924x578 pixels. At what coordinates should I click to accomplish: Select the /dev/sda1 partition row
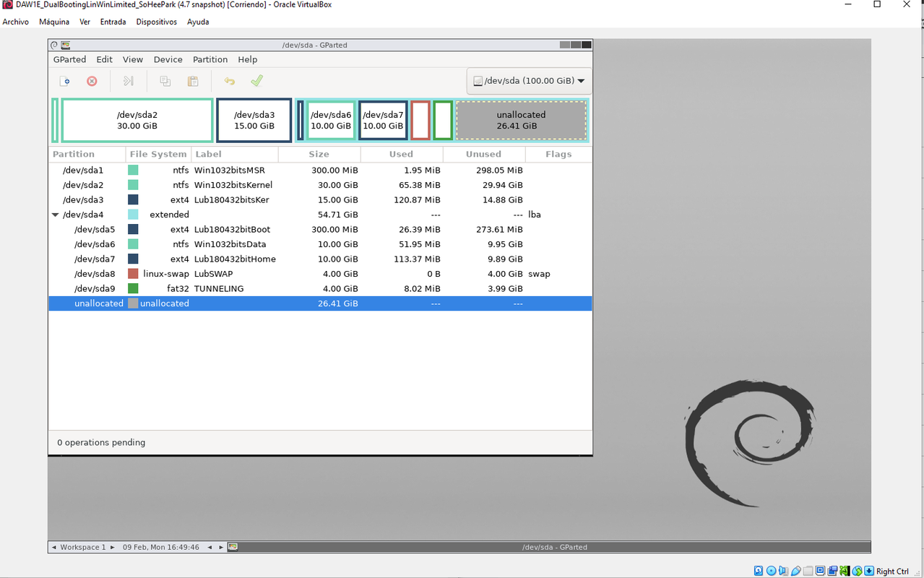(320, 171)
